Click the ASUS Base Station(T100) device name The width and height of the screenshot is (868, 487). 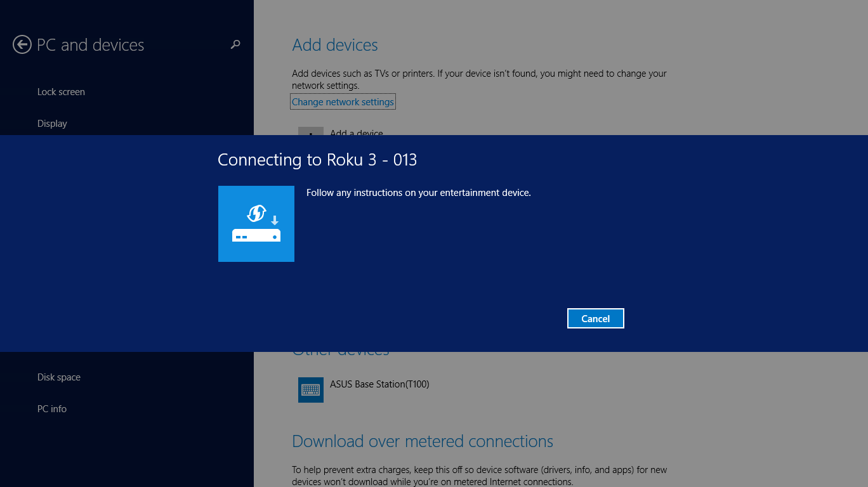click(379, 384)
